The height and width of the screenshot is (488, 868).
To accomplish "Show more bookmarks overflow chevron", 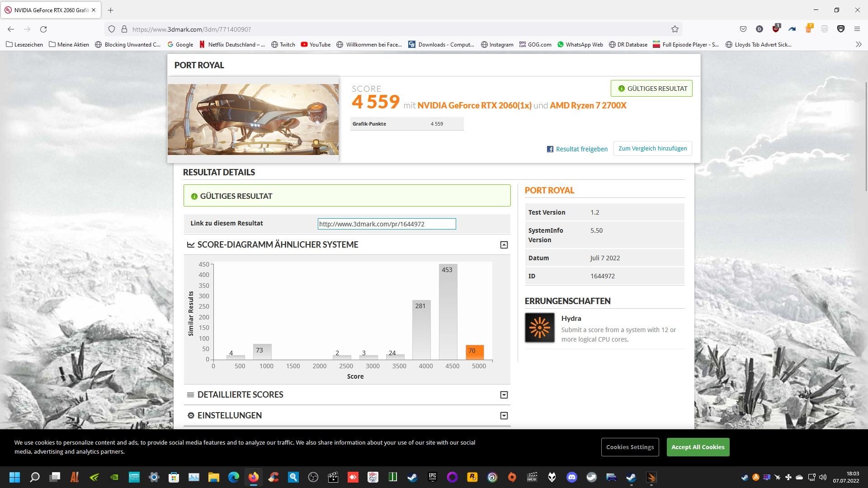I will tap(858, 44).
